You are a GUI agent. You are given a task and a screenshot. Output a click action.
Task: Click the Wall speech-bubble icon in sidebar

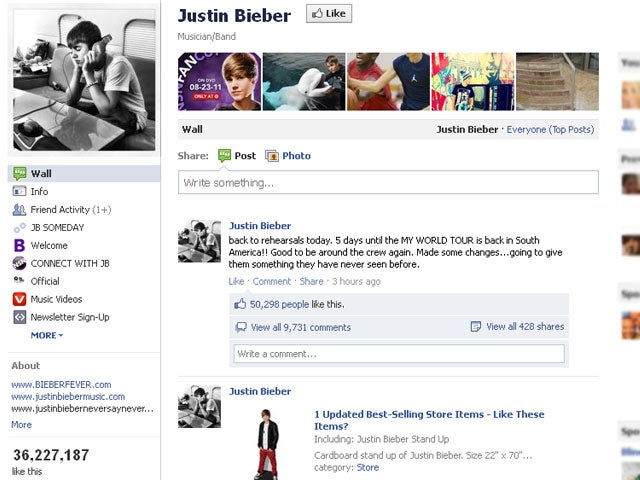[19, 173]
